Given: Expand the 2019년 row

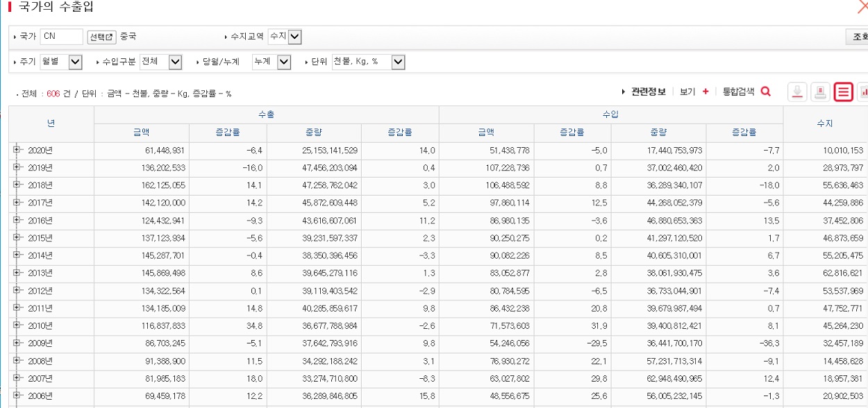Looking at the screenshot, I should click(x=17, y=167).
